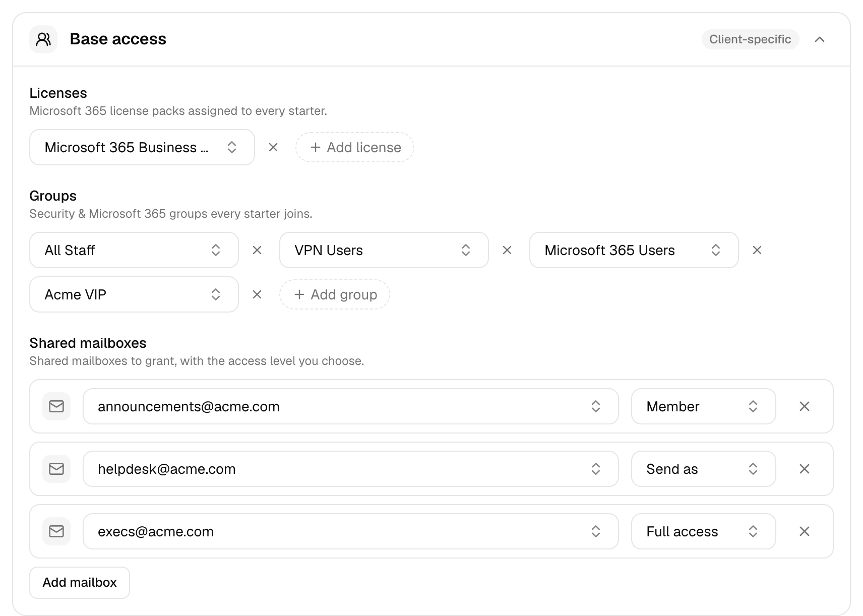Click the Client-specific badge
The height and width of the screenshot is (616, 863).
pos(750,39)
